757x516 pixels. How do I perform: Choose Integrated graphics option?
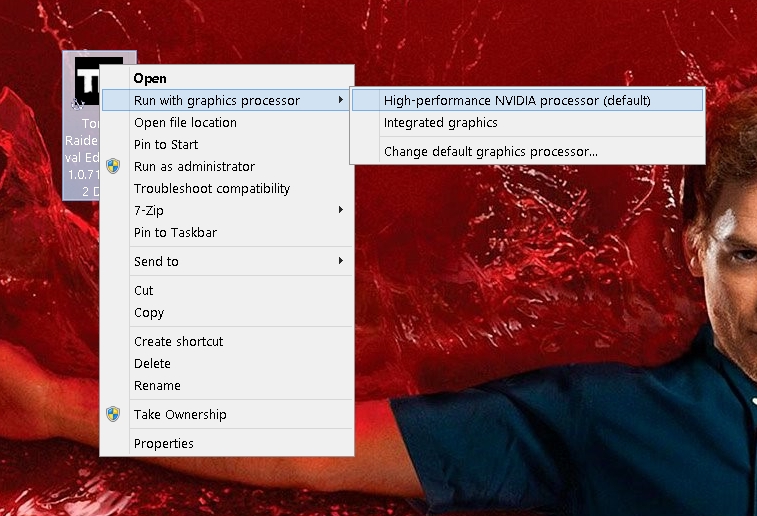[527, 123]
